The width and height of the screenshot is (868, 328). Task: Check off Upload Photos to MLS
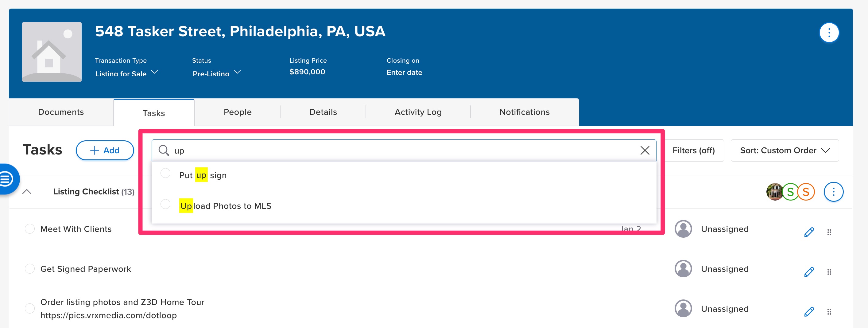click(165, 204)
